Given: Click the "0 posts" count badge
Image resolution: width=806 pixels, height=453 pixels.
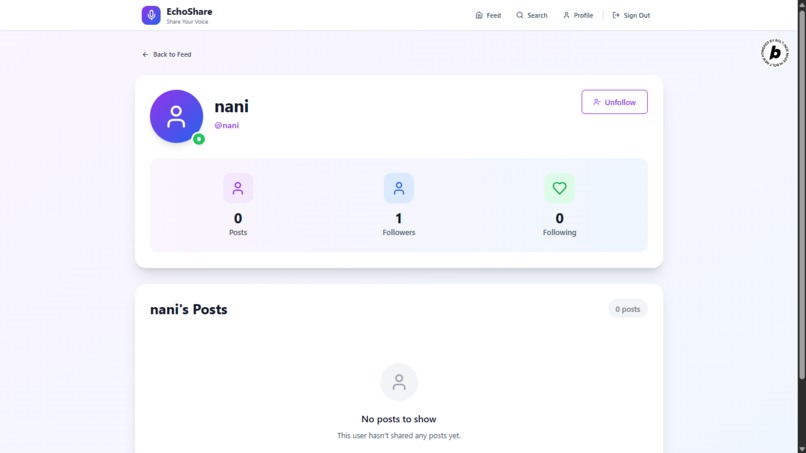Looking at the screenshot, I should click(628, 309).
